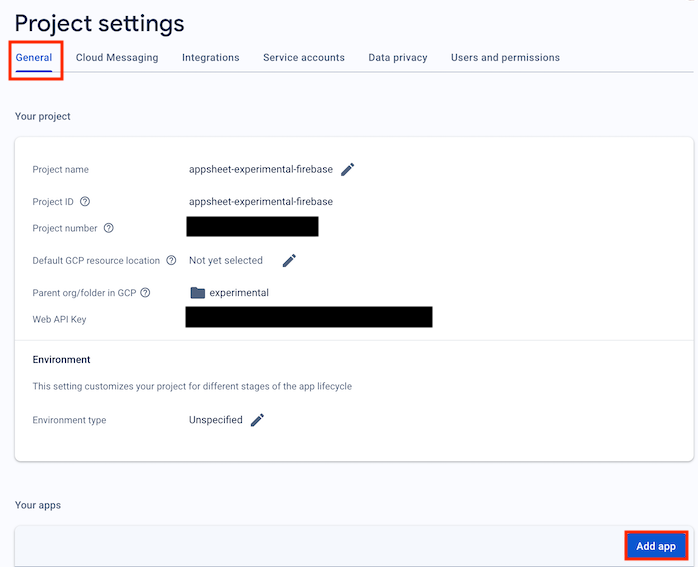Select the Project ID value appsheet-experimental-firebase
698x567 pixels.
click(261, 202)
